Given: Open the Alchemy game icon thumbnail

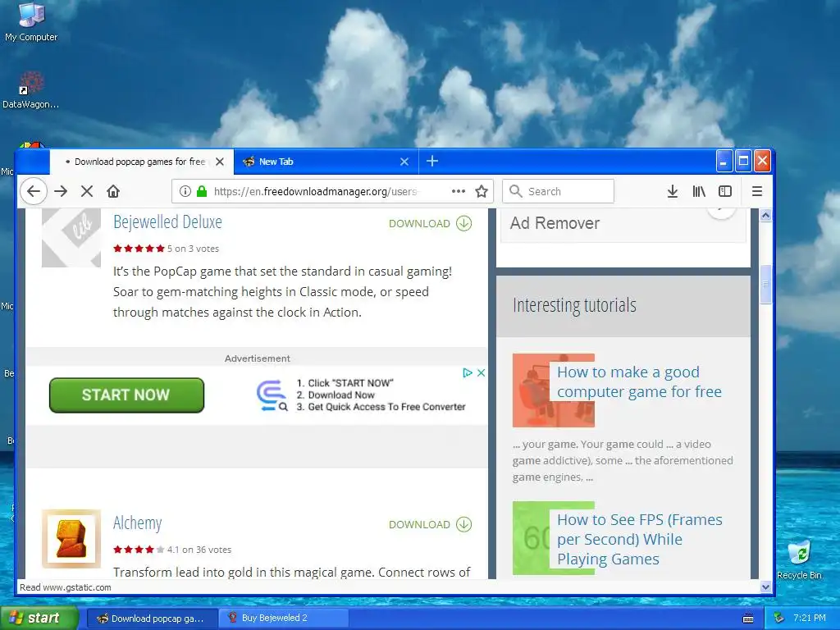Looking at the screenshot, I should click(x=71, y=538).
